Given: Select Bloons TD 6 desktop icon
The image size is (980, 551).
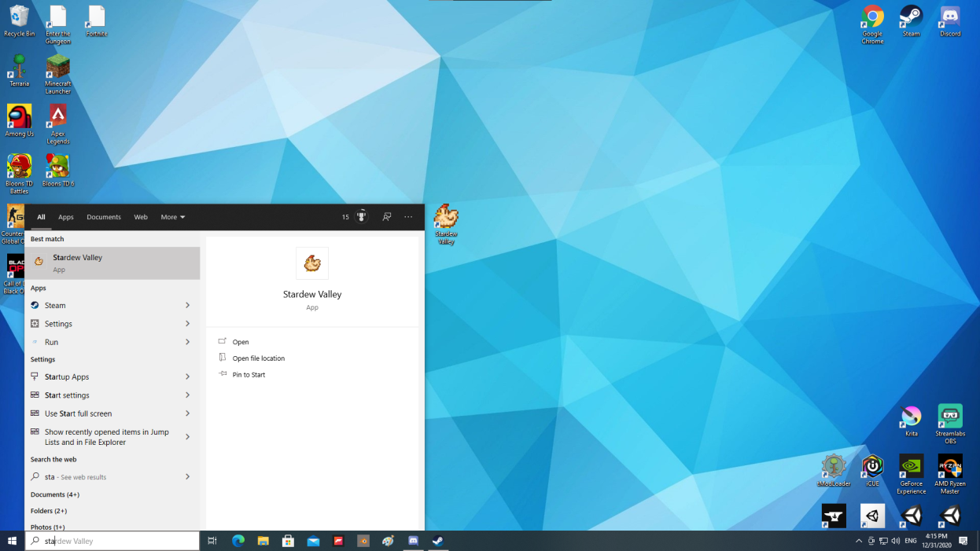Looking at the screenshot, I should coord(57,170).
